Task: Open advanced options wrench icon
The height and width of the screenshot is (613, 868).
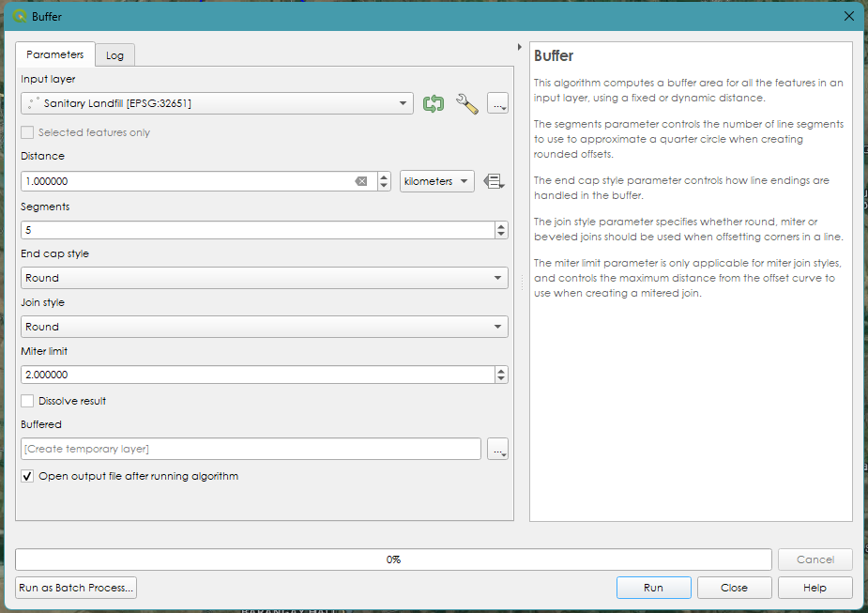Action: [466, 103]
